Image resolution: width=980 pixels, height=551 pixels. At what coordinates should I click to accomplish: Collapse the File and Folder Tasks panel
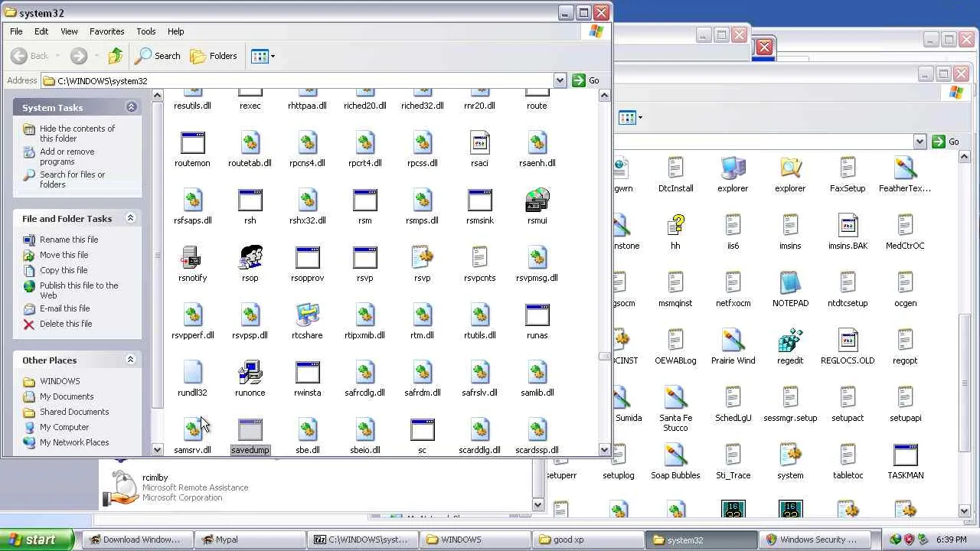coord(130,218)
